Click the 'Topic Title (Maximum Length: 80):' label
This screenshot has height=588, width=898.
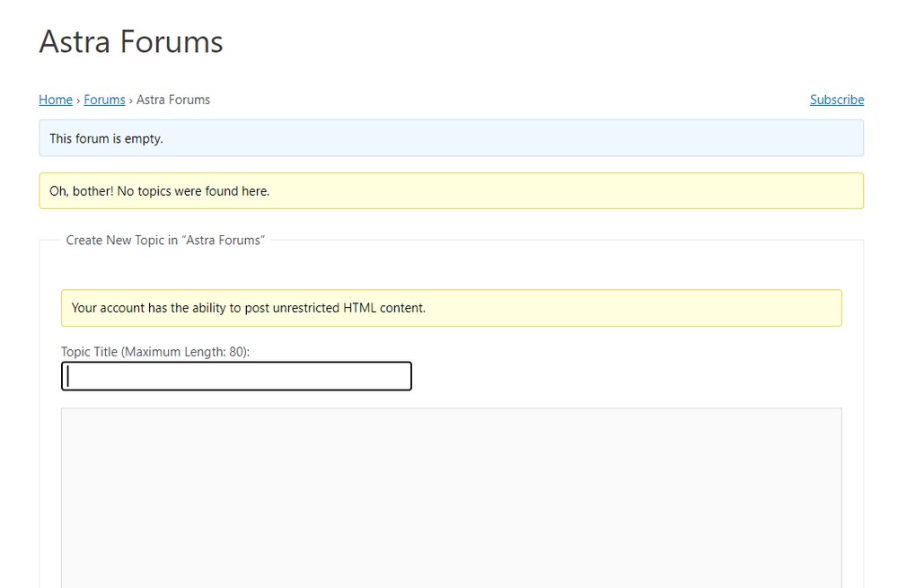tap(155, 352)
